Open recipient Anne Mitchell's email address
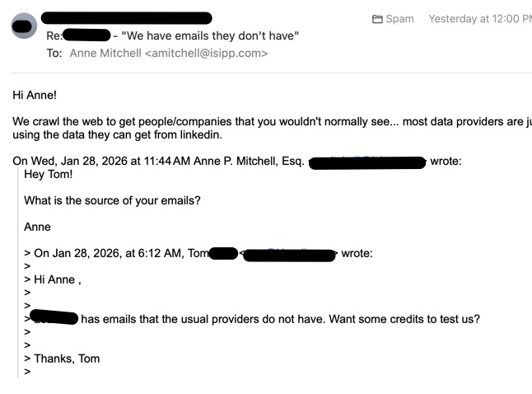 tap(206, 54)
